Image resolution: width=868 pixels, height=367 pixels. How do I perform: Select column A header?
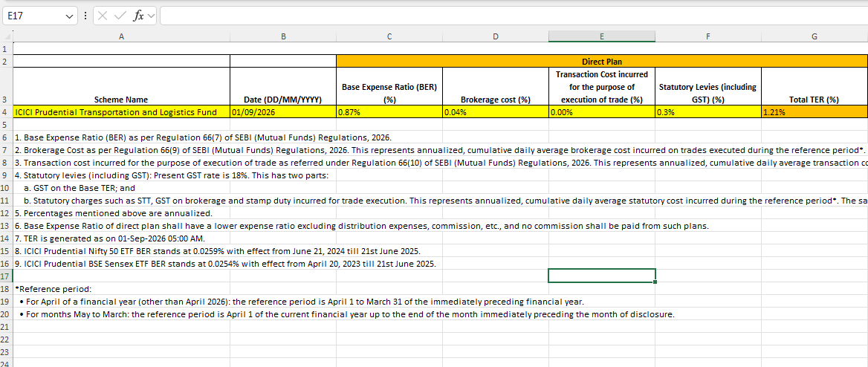121,36
